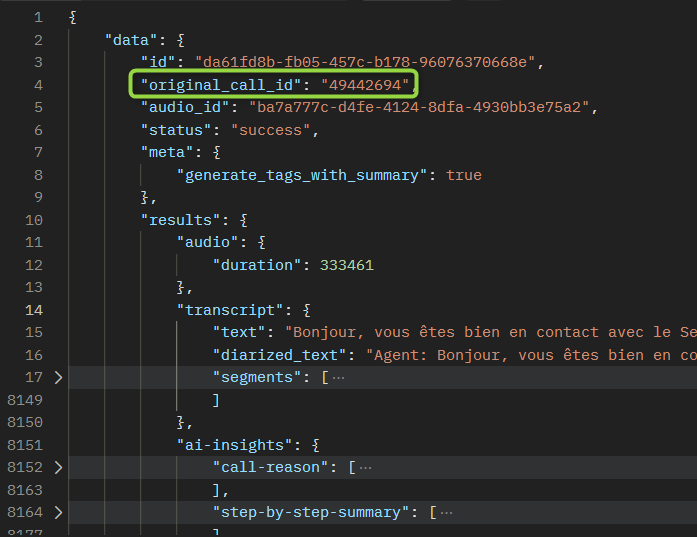Click the "success" status value

pyautogui.click(x=271, y=130)
